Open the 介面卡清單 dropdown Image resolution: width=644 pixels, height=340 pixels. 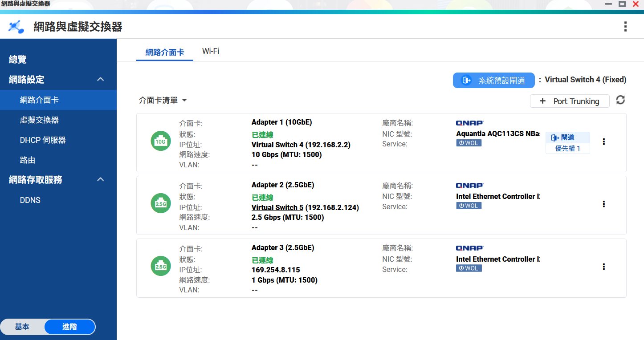pos(163,101)
